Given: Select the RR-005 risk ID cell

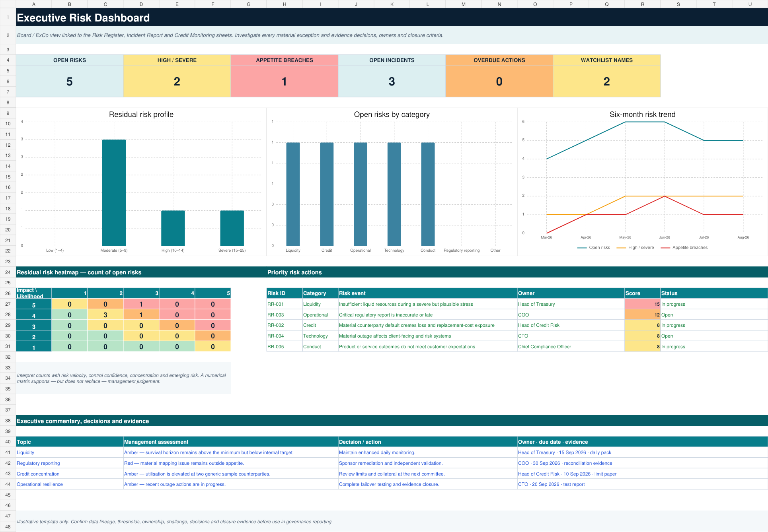Looking at the screenshot, I should point(285,347).
